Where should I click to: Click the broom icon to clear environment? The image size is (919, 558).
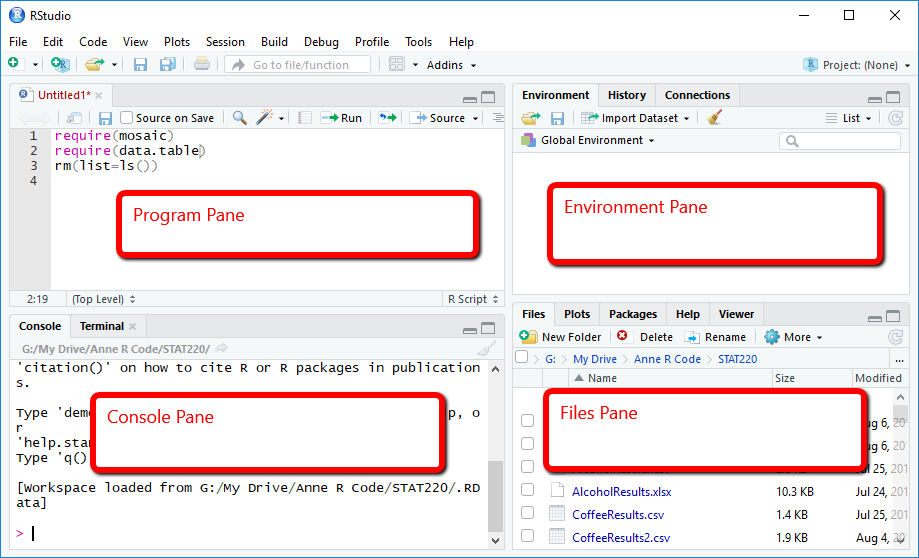tap(714, 118)
